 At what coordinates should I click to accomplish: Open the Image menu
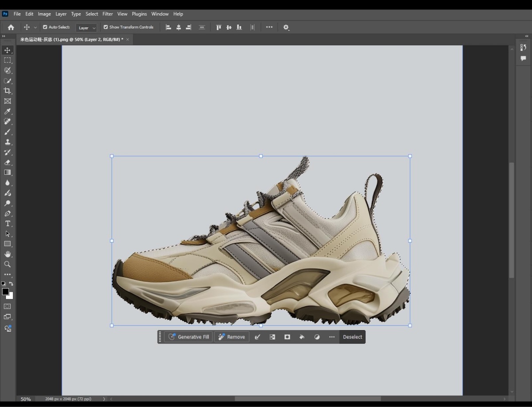point(44,14)
